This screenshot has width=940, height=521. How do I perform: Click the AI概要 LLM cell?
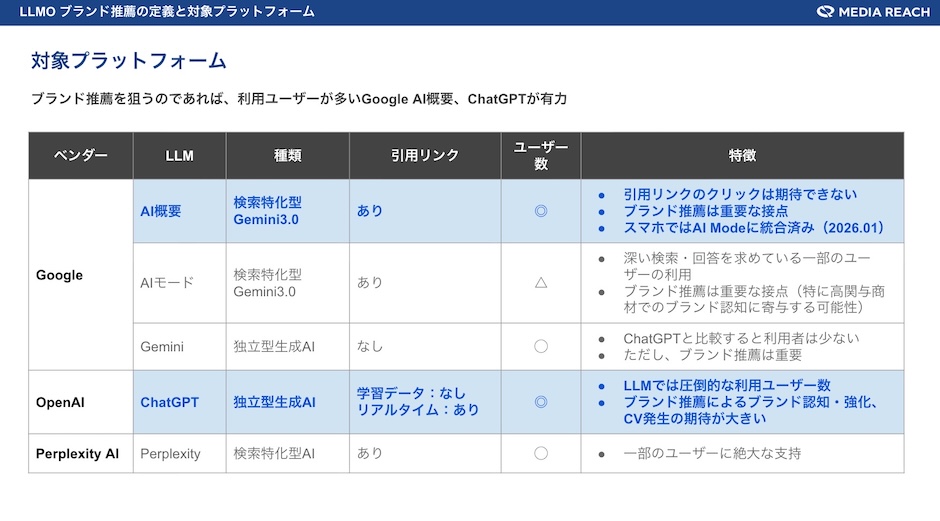(x=179, y=211)
